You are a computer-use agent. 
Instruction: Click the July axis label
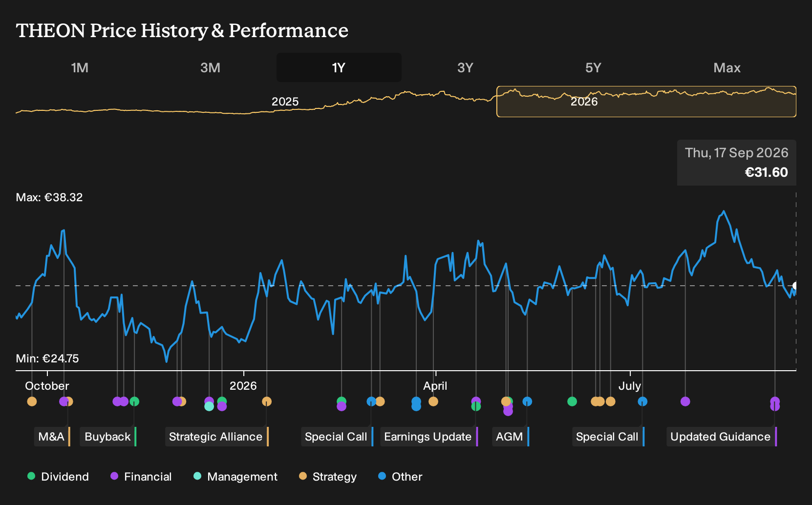coord(630,386)
